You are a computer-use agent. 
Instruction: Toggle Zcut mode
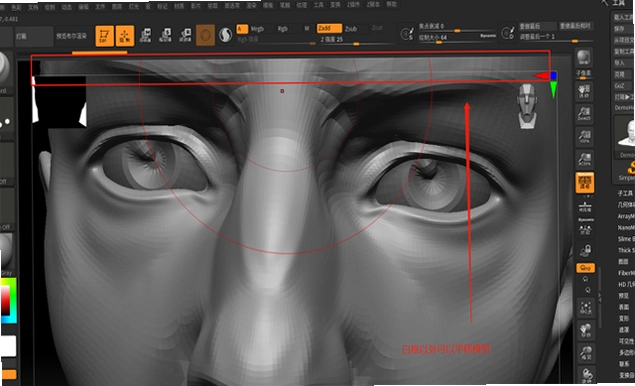[x=377, y=28]
